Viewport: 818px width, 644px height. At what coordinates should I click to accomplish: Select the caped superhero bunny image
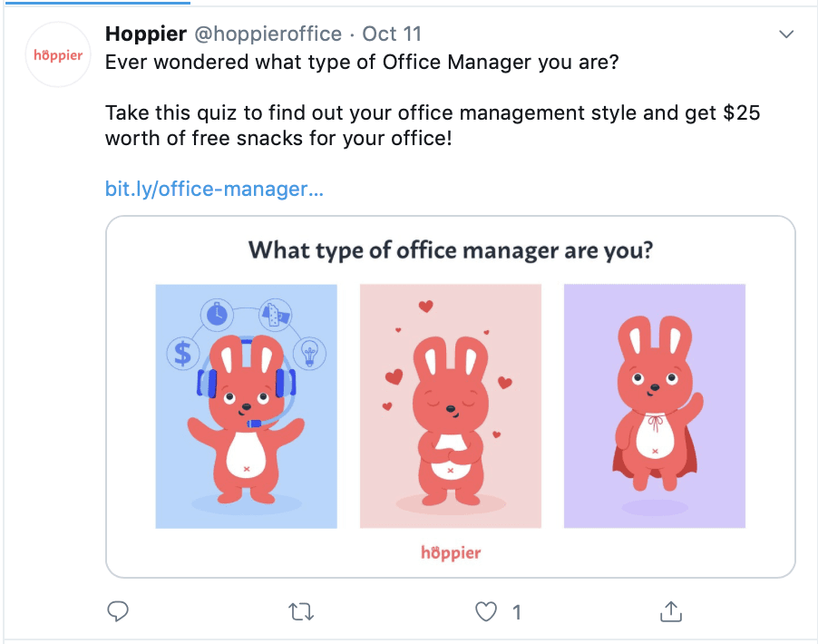tap(655, 406)
